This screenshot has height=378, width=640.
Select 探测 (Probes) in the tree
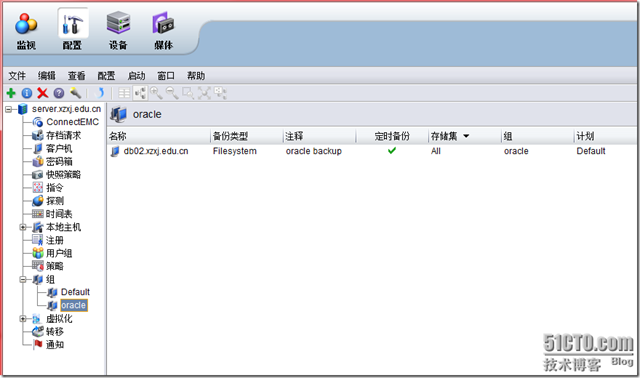(54, 200)
